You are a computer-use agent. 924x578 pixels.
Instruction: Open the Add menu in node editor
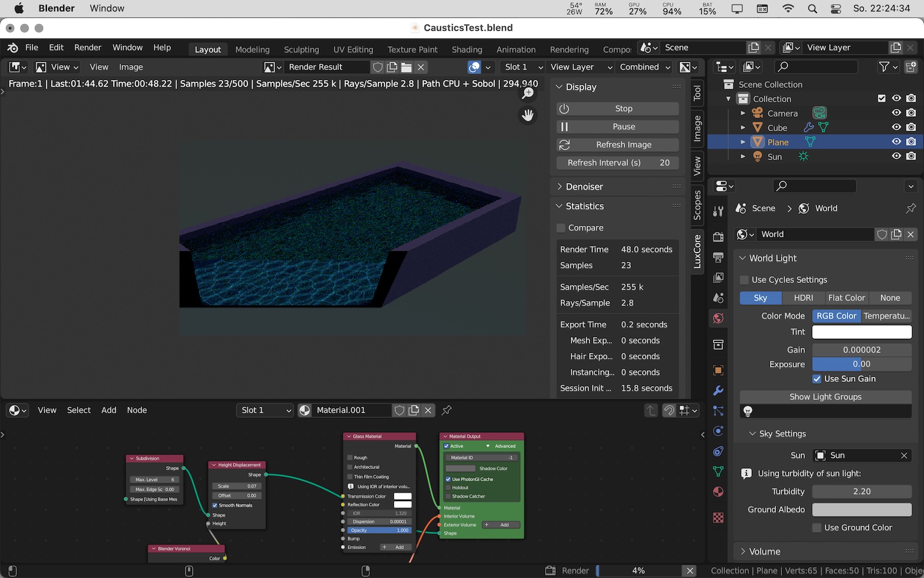(x=109, y=410)
